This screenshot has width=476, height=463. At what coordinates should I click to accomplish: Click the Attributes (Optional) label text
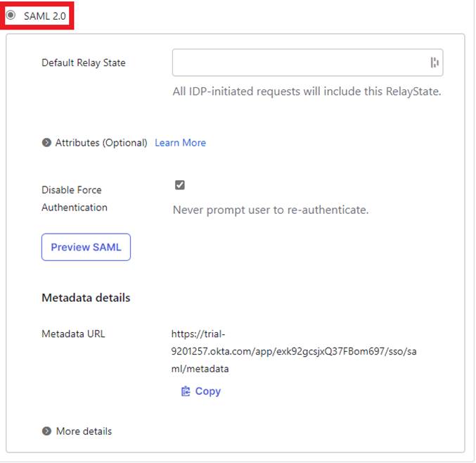[101, 143]
